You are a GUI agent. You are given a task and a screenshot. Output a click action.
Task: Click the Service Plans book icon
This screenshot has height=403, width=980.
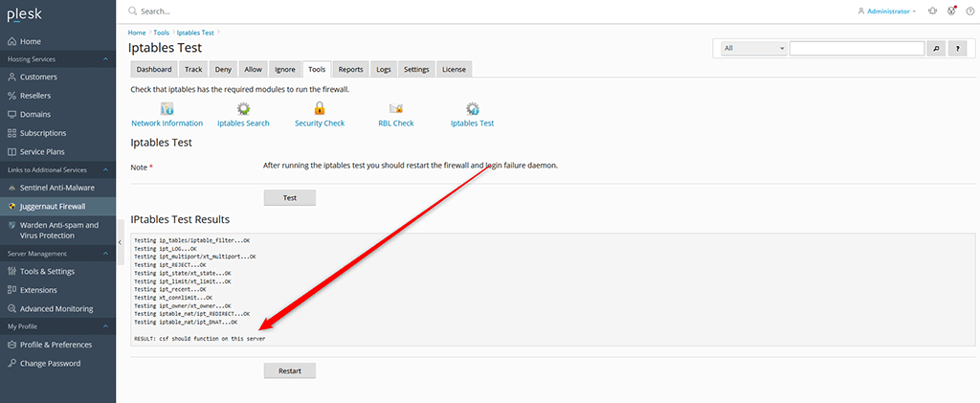(11, 152)
